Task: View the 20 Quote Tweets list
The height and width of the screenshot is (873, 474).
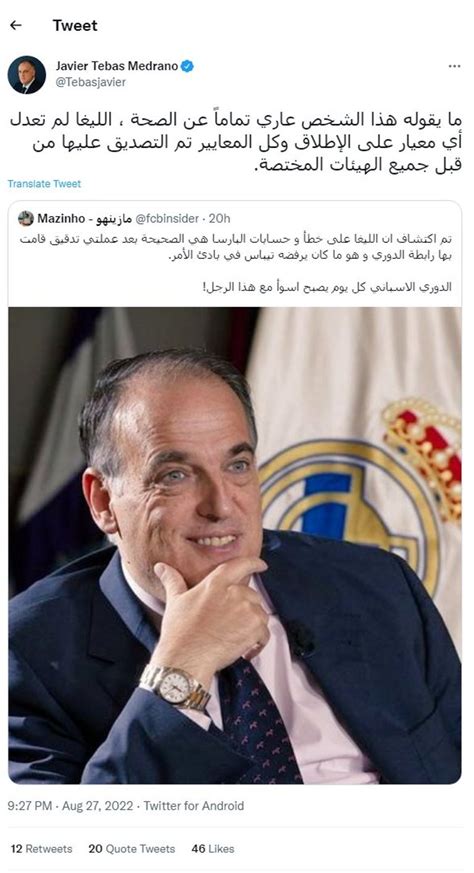Action: (x=131, y=849)
